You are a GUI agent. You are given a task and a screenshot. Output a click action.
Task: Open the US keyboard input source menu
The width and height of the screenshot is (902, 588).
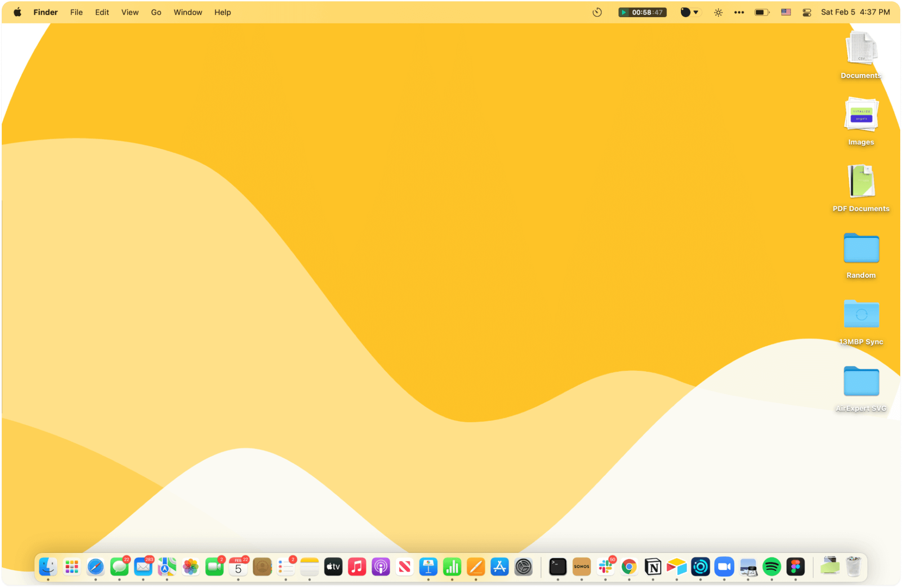click(785, 12)
